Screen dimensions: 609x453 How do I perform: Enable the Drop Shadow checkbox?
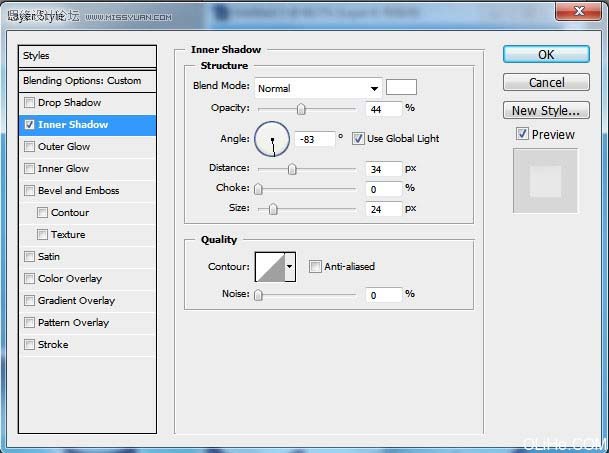29,103
